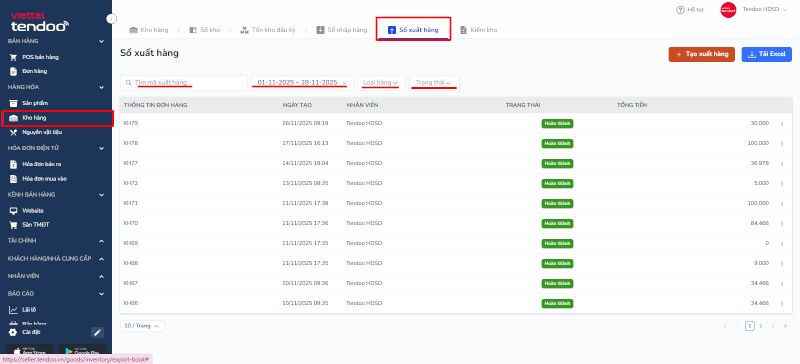Open Sản phẩm in the sidebar

click(30, 103)
